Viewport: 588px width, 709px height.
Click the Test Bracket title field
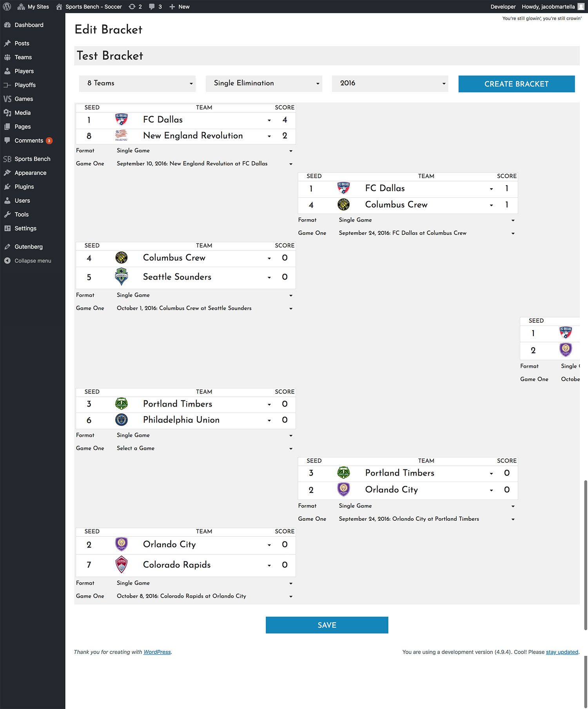(x=327, y=56)
